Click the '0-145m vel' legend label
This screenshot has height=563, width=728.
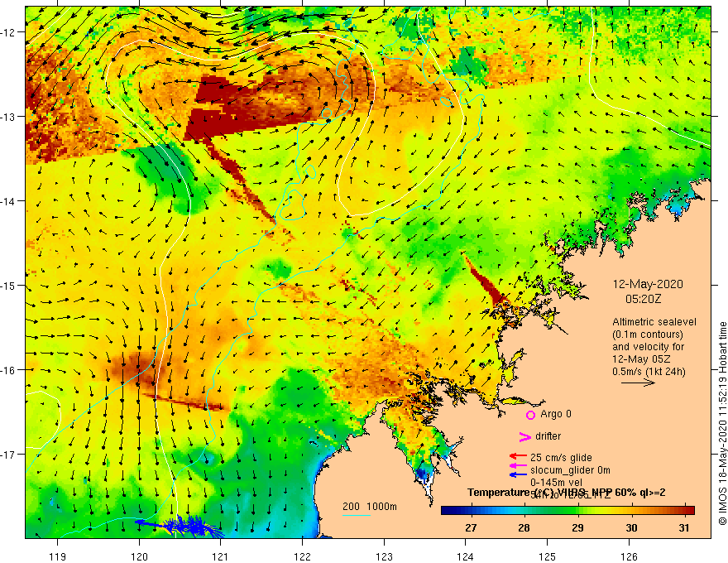pyautogui.click(x=556, y=483)
